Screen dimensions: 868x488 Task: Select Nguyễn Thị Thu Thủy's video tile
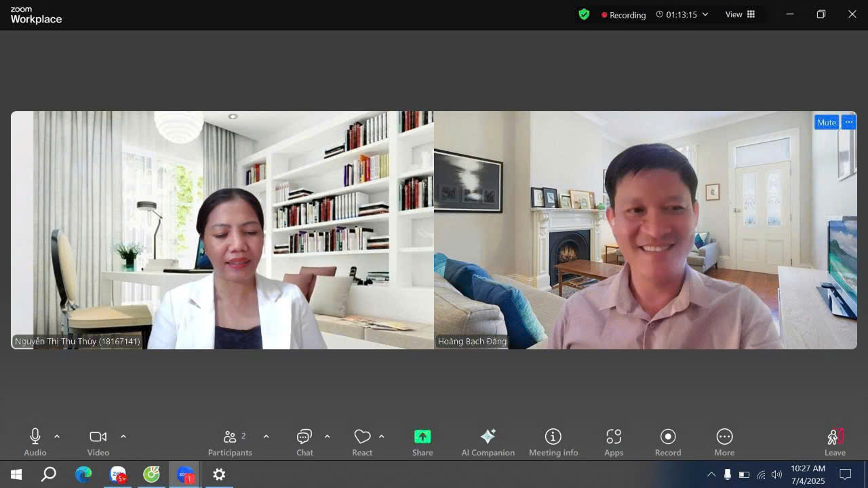222,230
